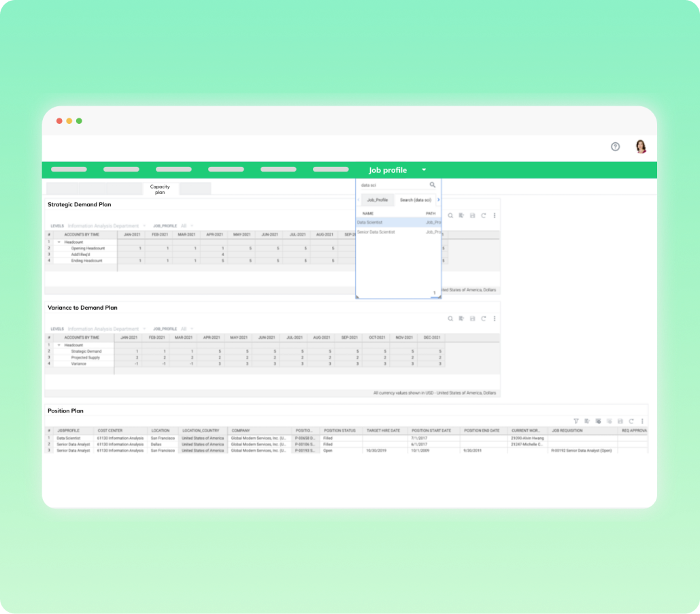Click the magnifier in the job profile search box

(433, 184)
